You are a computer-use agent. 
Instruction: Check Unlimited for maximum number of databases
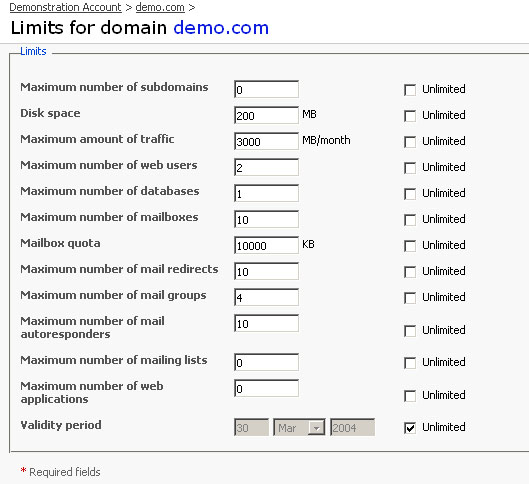[410, 194]
